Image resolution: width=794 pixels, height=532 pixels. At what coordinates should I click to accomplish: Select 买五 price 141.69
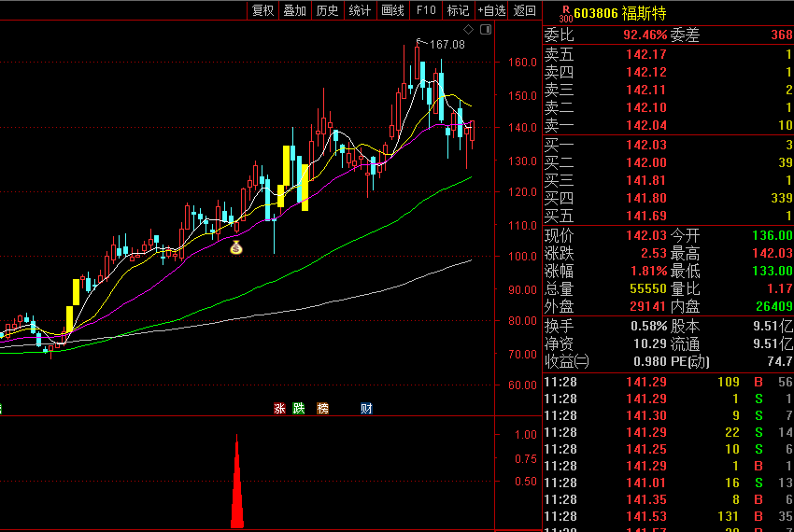[x=646, y=217]
